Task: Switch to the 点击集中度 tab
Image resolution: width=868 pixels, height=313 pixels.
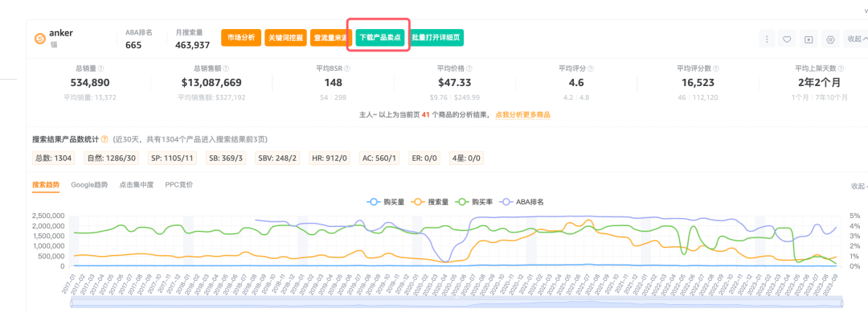Action: [136, 184]
